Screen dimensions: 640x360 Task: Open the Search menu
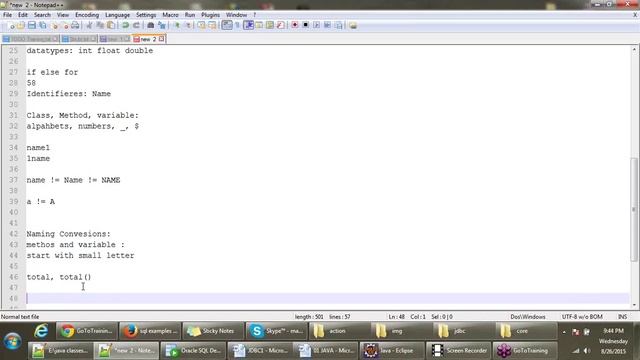[42, 15]
